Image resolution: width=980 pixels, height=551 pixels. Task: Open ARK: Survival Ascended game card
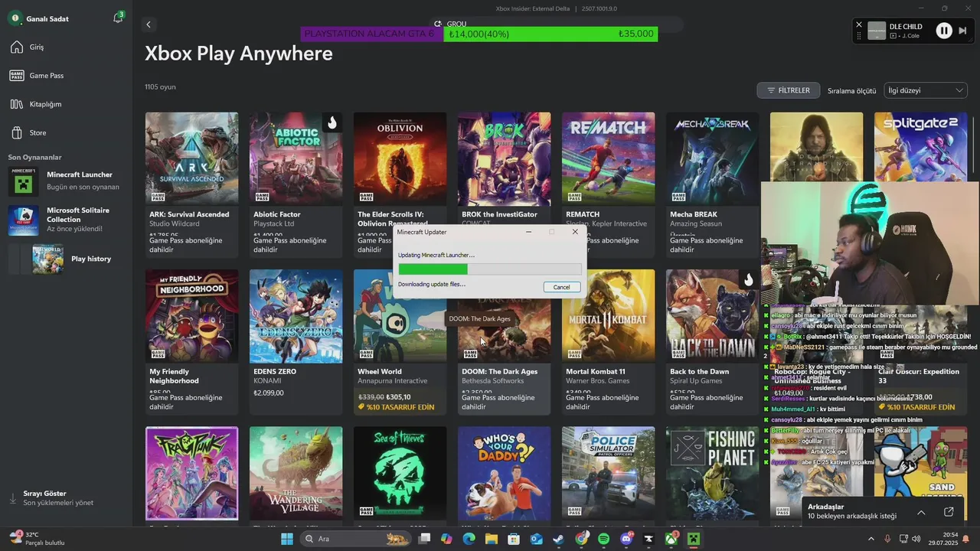point(191,185)
